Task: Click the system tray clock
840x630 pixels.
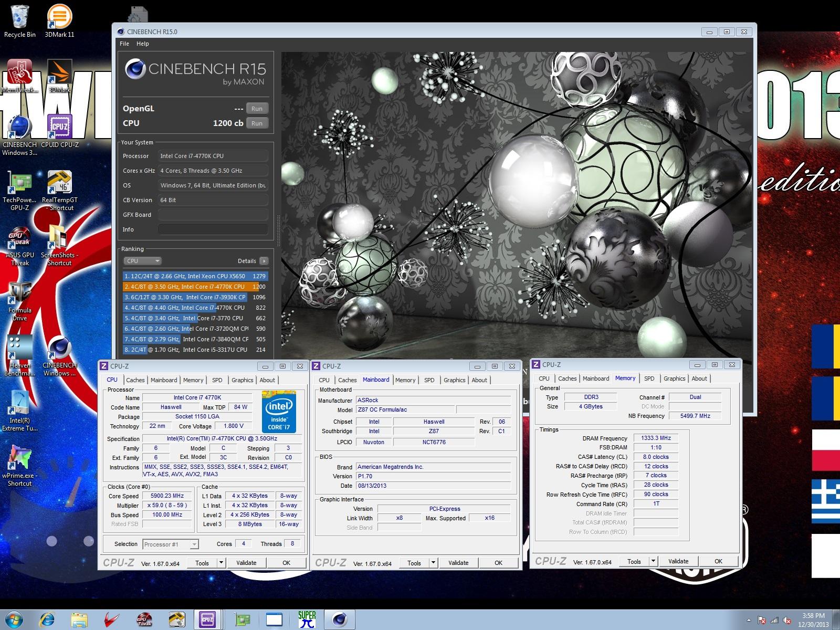Action: click(x=813, y=620)
